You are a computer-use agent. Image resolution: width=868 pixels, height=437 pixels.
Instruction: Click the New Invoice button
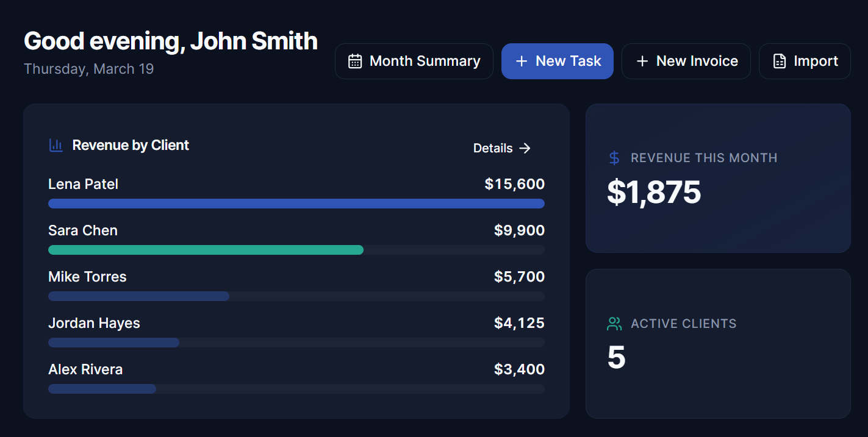tap(686, 61)
